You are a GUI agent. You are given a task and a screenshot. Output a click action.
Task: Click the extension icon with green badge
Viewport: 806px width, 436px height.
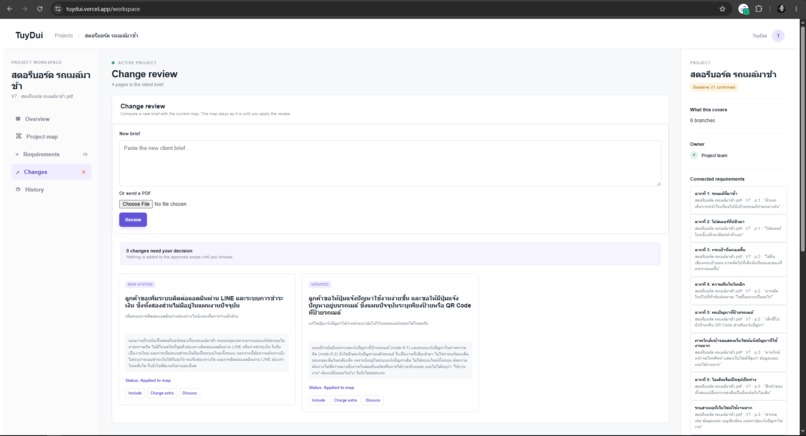[x=743, y=9]
